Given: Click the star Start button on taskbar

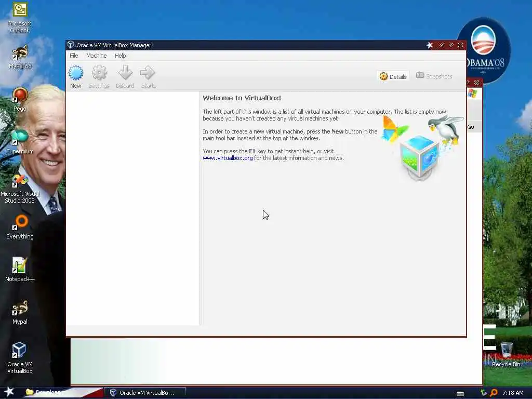Looking at the screenshot, I should coord(9,392).
